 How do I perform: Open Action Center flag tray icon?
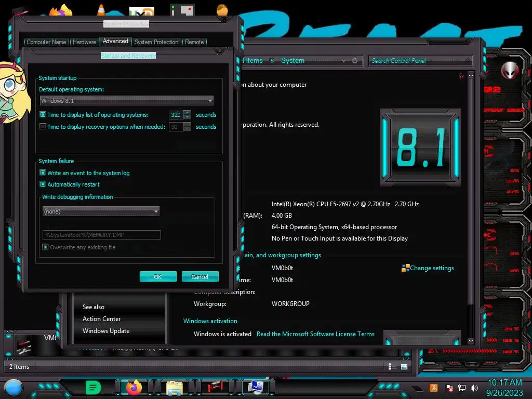point(449,388)
